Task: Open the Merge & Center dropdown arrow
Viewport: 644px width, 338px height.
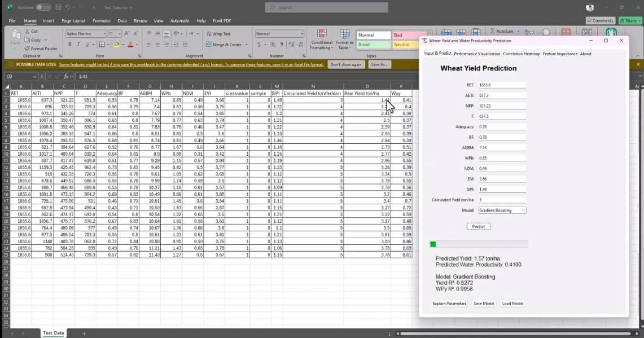Action: [x=247, y=45]
